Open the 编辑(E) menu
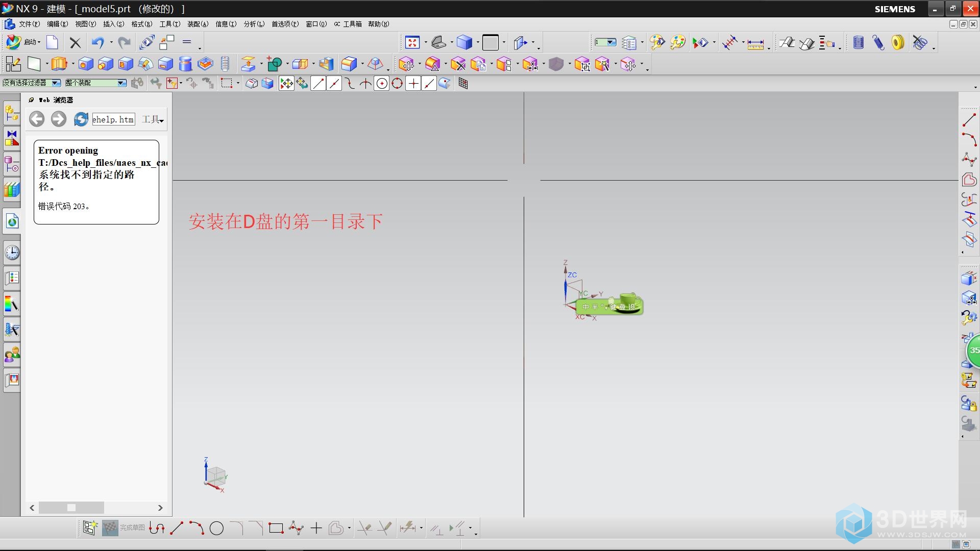980x551 pixels. [x=57, y=24]
